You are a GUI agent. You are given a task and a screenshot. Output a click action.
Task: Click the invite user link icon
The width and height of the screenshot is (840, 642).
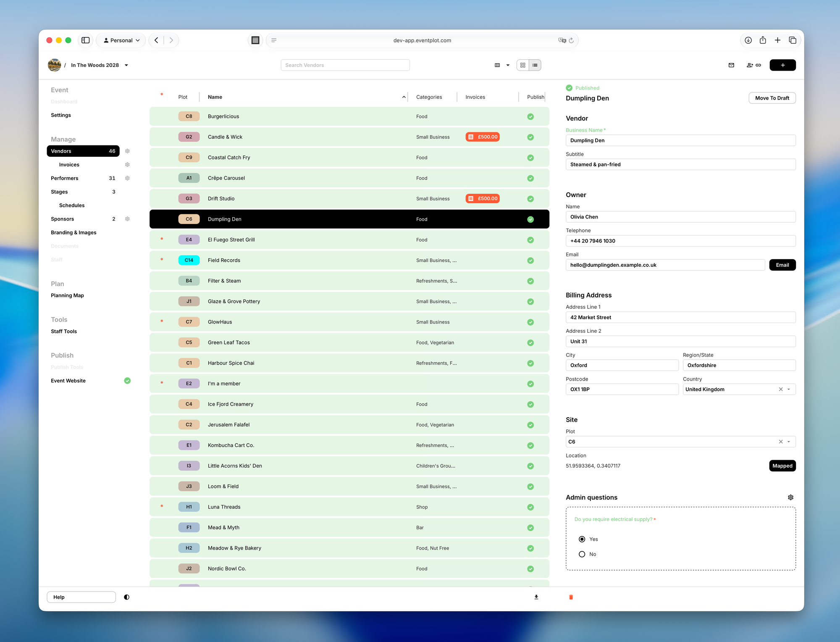click(x=754, y=65)
